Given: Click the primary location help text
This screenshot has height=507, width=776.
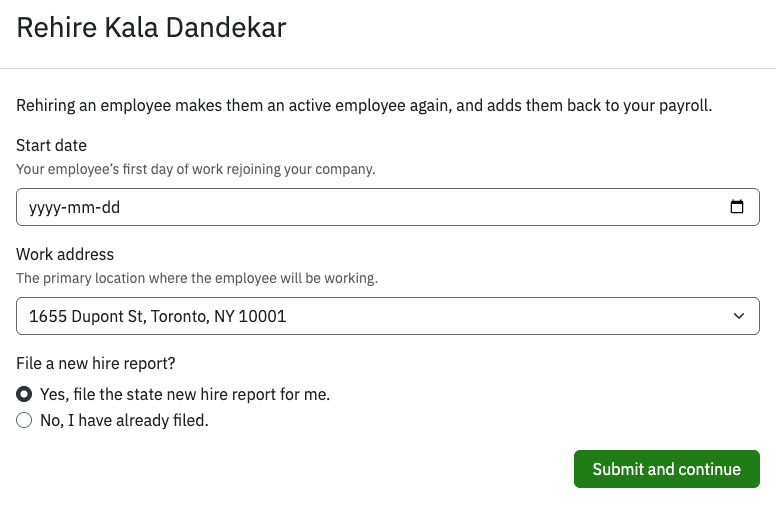Looking at the screenshot, I should 197,279.
